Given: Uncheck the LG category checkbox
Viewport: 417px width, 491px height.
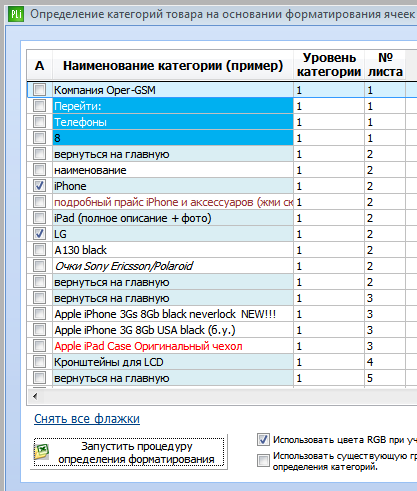Looking at the screenshot, I should coord(40,234).
